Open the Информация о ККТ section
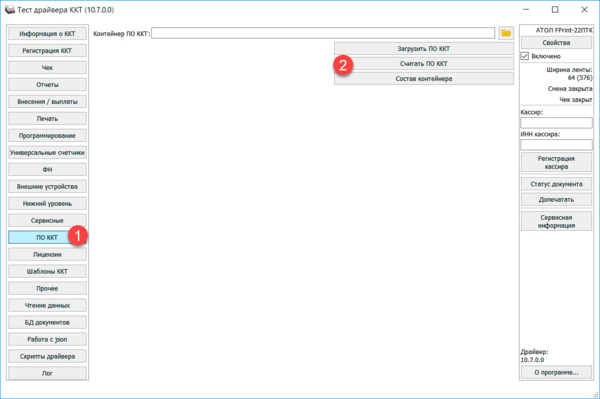Image resolution: width=600 pixels, height=399 pixels. [x=47, y=34]
